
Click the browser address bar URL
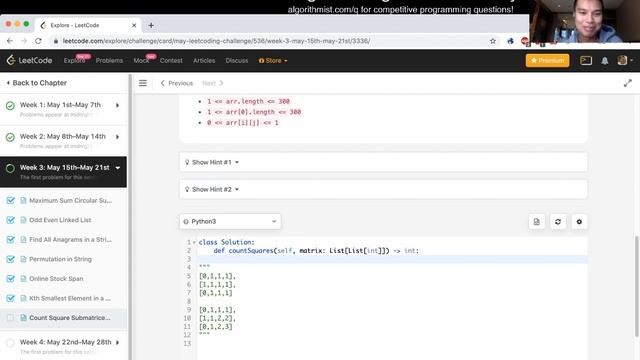pyautogui.click(x=216, y=41)
